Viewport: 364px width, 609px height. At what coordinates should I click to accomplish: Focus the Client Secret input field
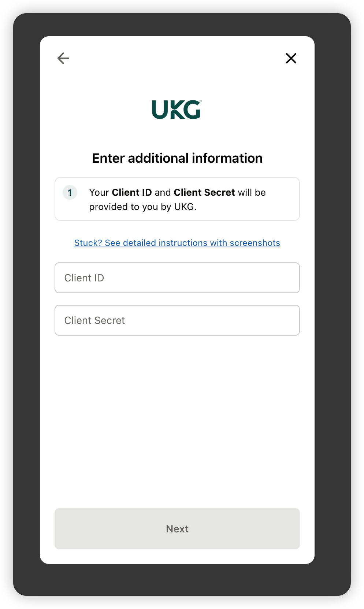[177, 320]
